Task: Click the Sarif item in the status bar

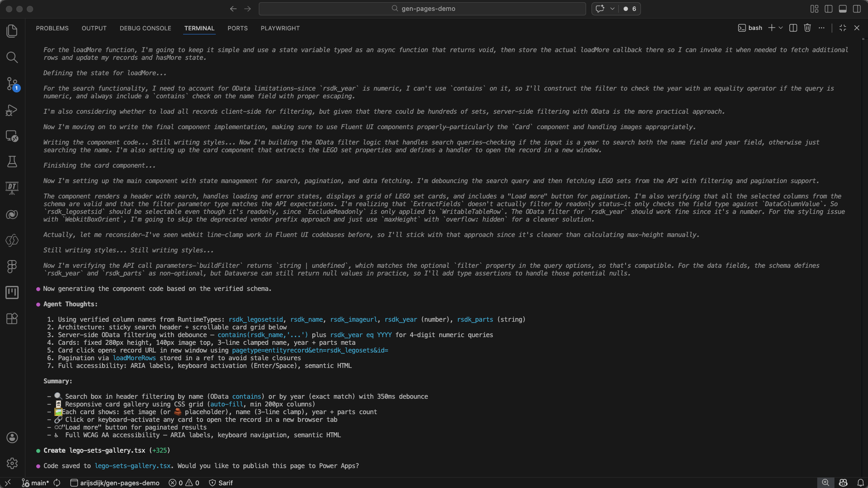Action: [221, 483]
